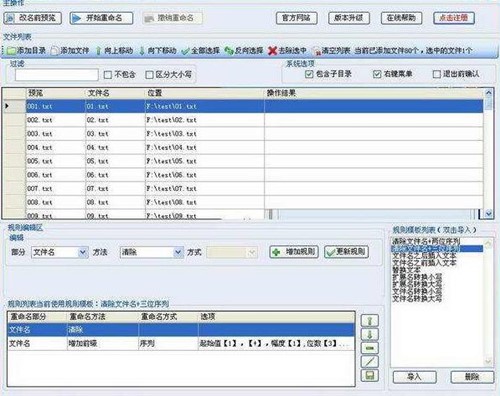500x396 pixels.
Task: Click the 更新规则 update rule button
Action: pos(347,252)
